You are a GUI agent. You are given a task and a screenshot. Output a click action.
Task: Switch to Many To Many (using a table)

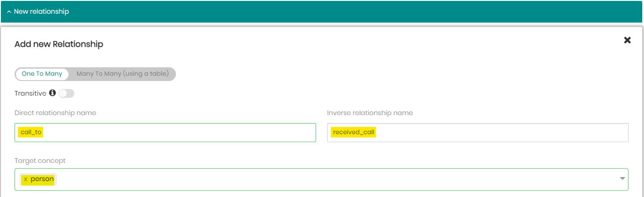tap(122, 74)
